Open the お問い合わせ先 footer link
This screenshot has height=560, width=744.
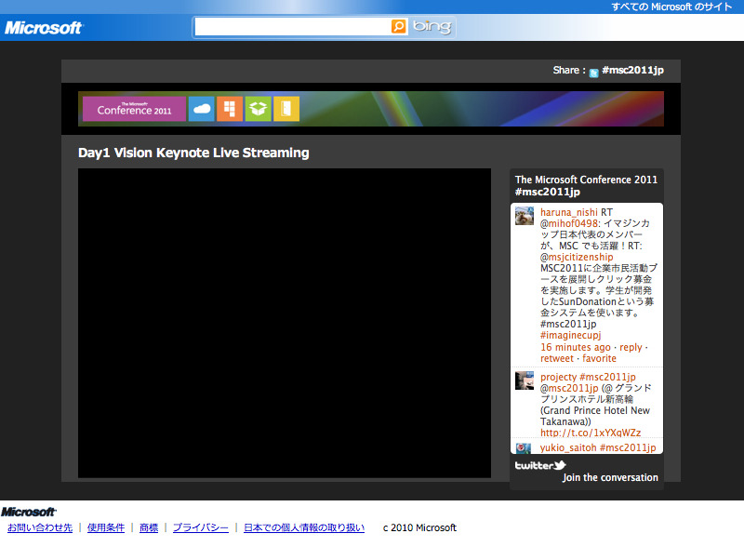[x=40, y=527]
